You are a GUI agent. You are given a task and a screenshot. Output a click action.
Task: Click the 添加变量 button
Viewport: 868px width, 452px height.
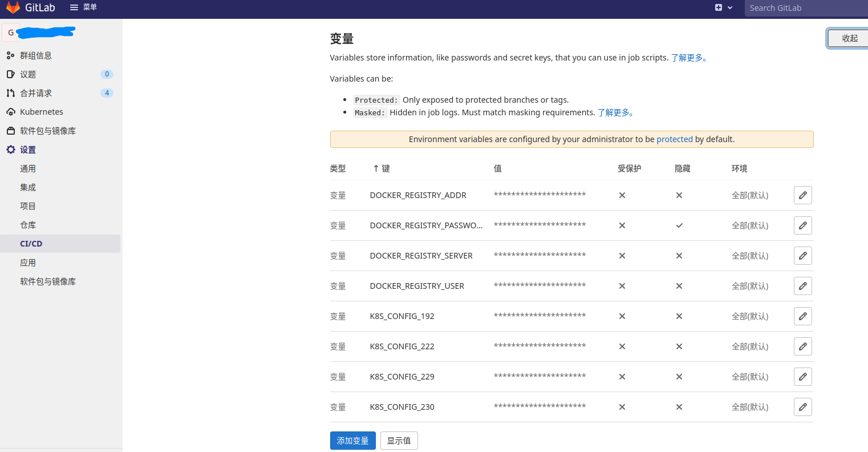(x=352, y=441)
